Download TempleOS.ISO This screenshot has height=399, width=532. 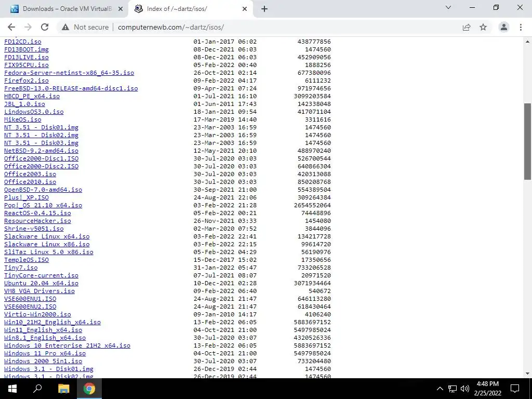(x=26, y=260)
